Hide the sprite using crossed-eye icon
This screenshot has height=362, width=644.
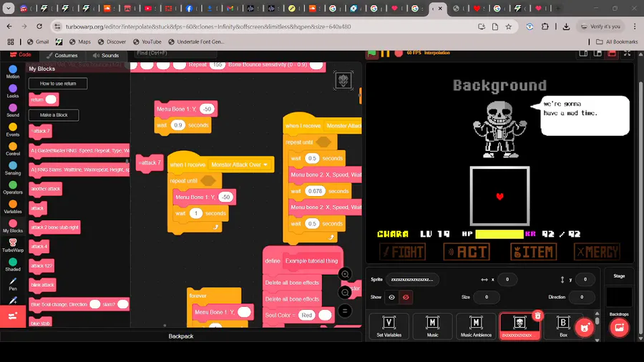[406, 297]
